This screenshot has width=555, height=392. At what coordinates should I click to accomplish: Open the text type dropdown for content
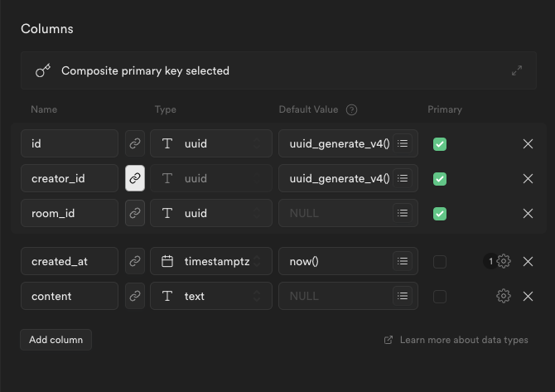tap(211, 296)
